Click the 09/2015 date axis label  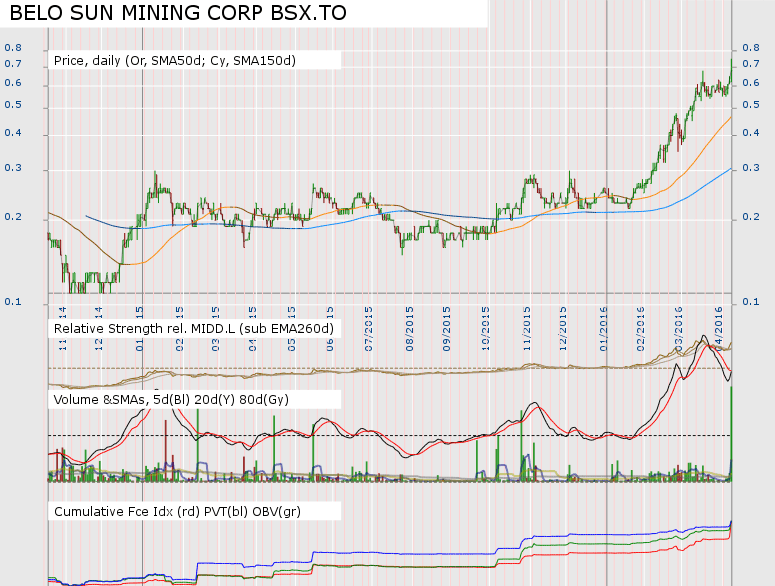click(446, 329)
